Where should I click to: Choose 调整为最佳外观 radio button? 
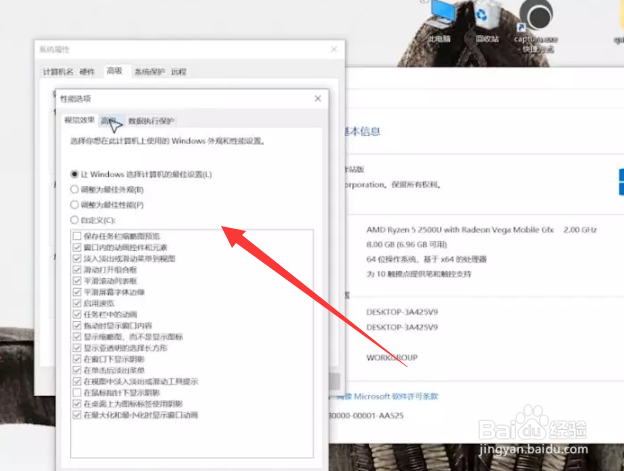coord(107,189)
